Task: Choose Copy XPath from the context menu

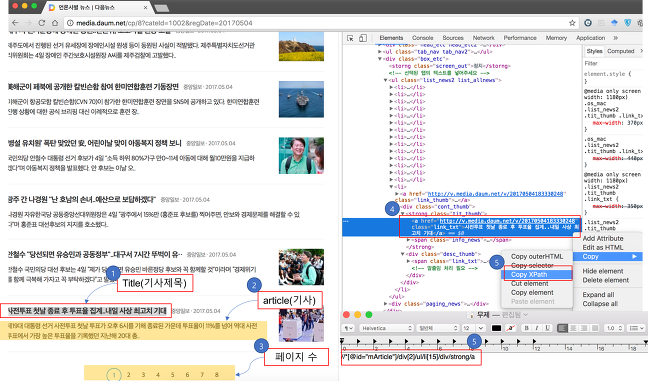Action: coord(537,274)
